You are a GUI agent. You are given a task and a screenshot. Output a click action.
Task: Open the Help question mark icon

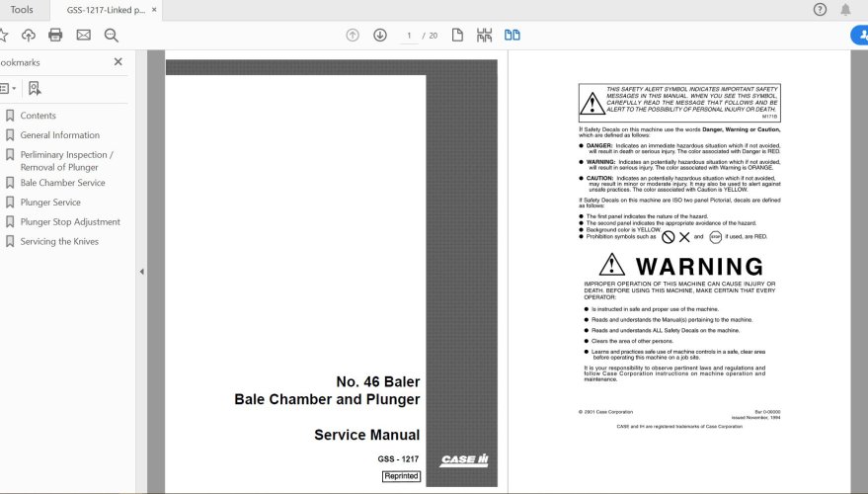point(820,10)
